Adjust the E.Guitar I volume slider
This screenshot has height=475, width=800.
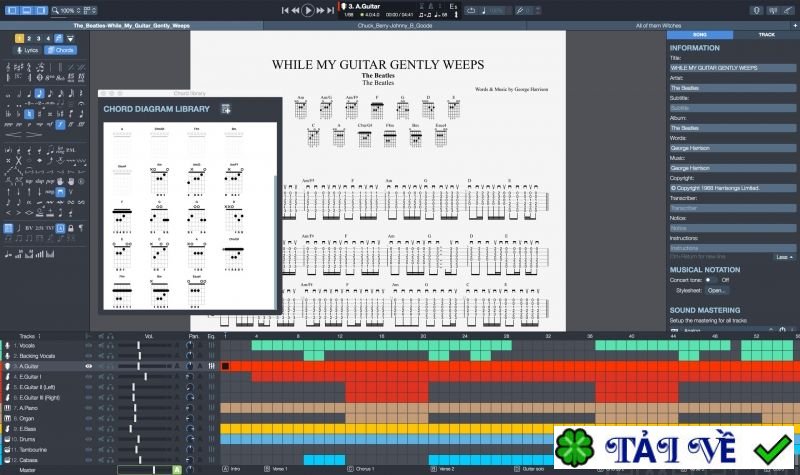pyautogui.click(x=145, y=377)
